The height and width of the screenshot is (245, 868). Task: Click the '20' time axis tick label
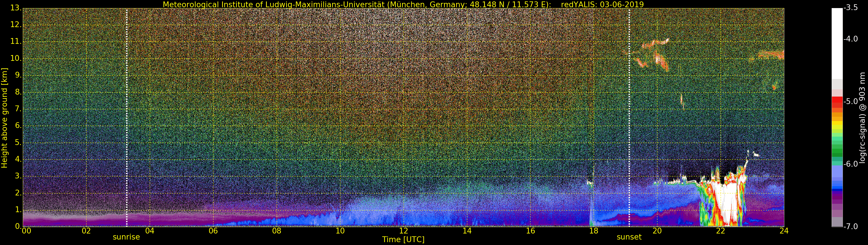pyautogui.click(x=657, y=231)
